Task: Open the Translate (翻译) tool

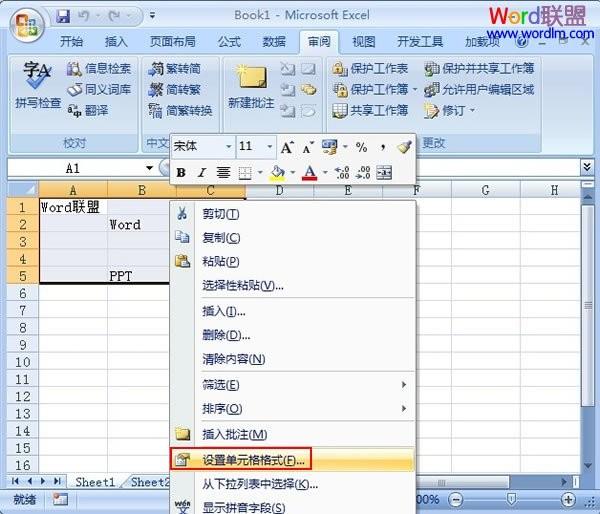Action: click(88, 110)
